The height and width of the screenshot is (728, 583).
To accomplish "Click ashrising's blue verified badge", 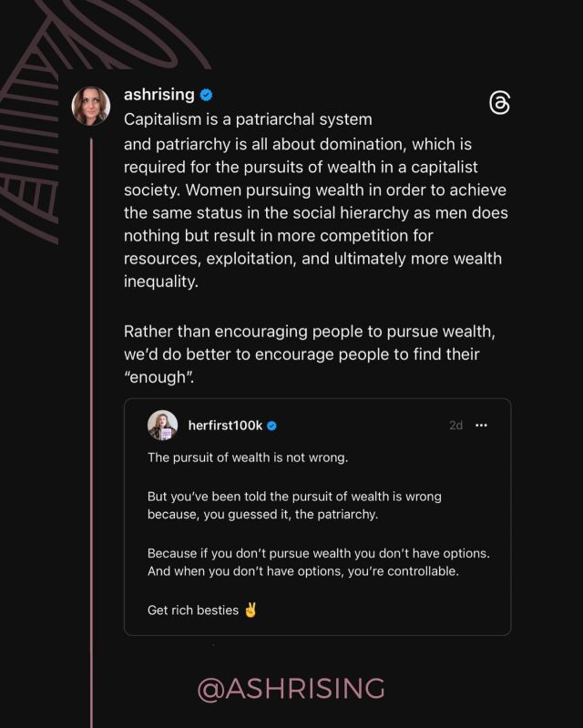I will [x=207, y=95].
